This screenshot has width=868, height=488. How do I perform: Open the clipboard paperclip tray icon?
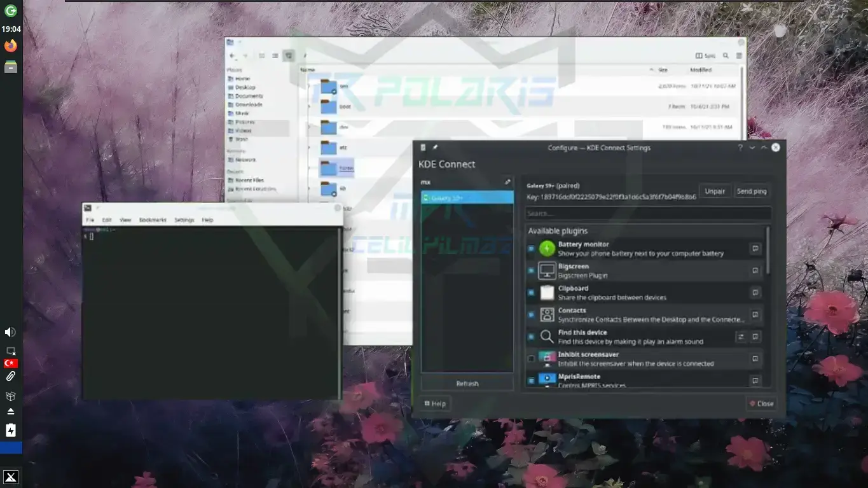[x=11, y=377]
